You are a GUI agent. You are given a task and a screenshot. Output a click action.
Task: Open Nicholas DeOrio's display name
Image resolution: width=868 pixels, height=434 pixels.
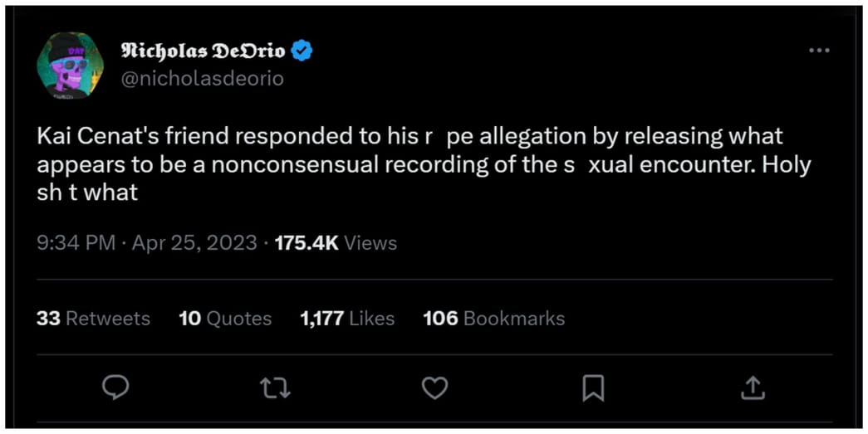[203, 51]
